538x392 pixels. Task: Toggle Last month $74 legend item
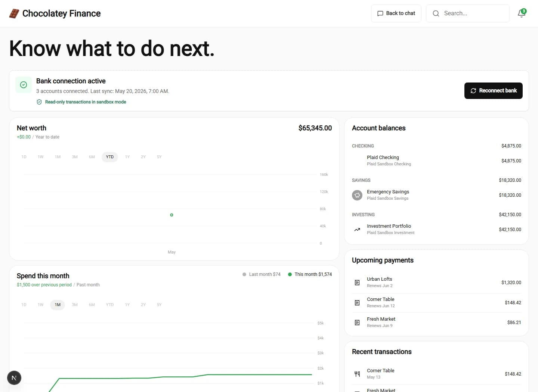[x=262, y=274]
